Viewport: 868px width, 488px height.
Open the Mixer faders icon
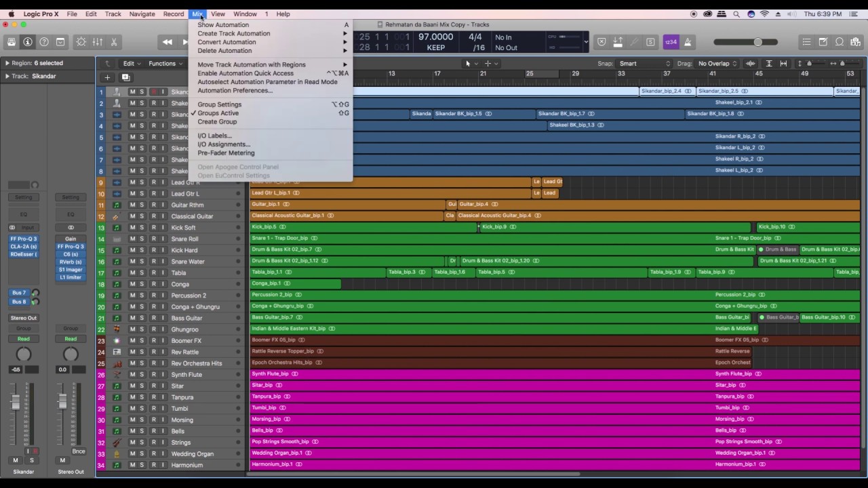[x=98, y=42]
